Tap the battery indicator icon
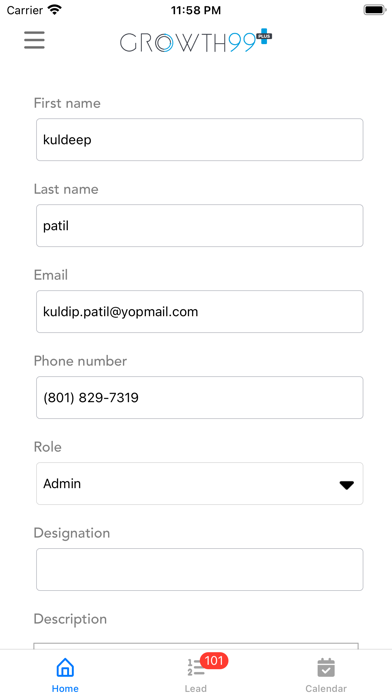This screenshot has height=696, width=392. (375, 10)
